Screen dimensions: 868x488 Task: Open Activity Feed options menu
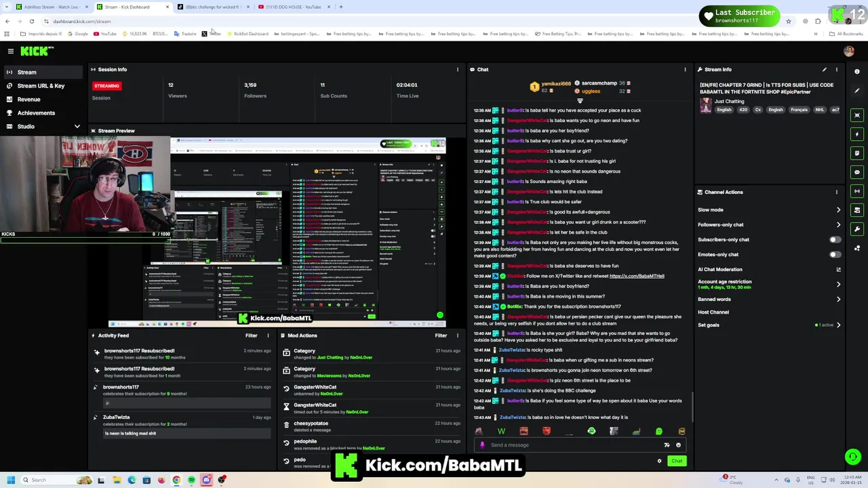[268, 335]
